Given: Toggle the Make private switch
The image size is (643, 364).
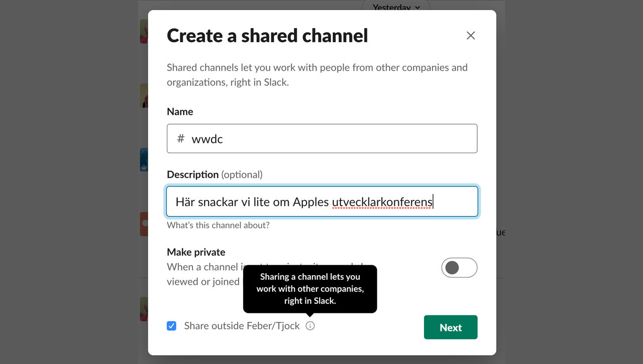Looking at the screenshot, I should (459, 268).
